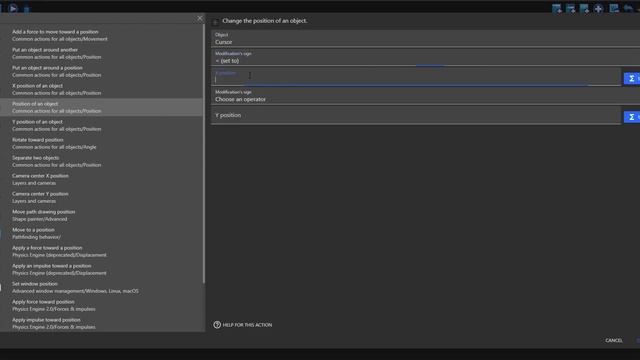Click the action list vertical scrollbar
Viewport: 640px width, 360px height.
pyautogui.click(x=204, y=153)
